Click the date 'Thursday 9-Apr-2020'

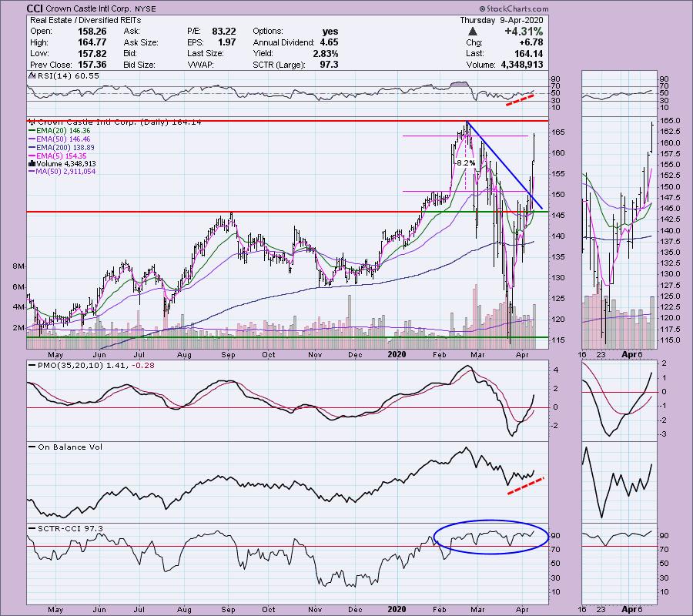click(501, 20)
